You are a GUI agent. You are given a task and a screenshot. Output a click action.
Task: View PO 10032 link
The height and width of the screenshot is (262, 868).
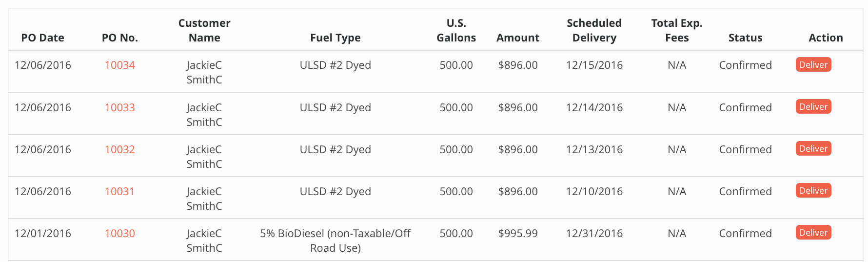[120, 149]
